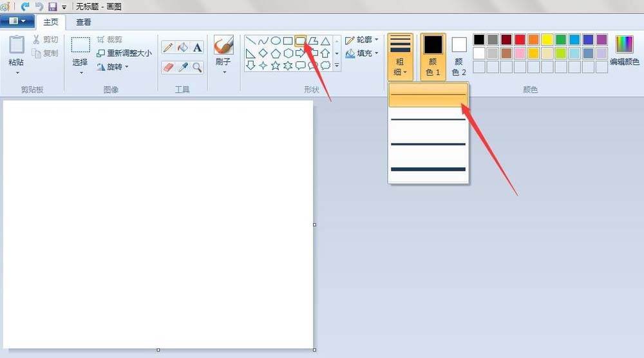Choose the Four-point star shape

[x=263, y=65]
